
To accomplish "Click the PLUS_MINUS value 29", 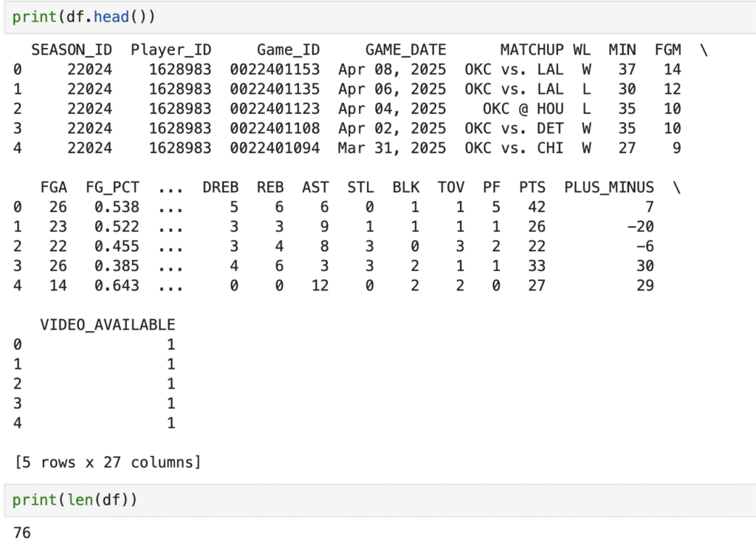I will [645, 286].
